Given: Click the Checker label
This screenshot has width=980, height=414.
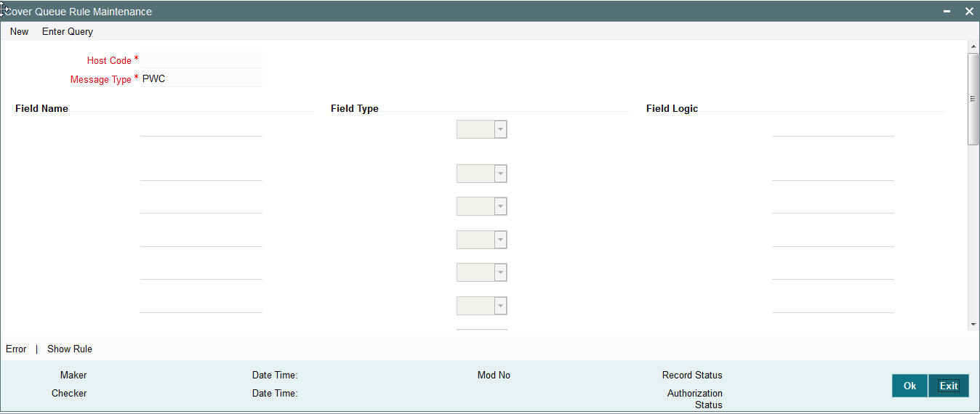Looking at the screenshot, I should tap(69, 393).
